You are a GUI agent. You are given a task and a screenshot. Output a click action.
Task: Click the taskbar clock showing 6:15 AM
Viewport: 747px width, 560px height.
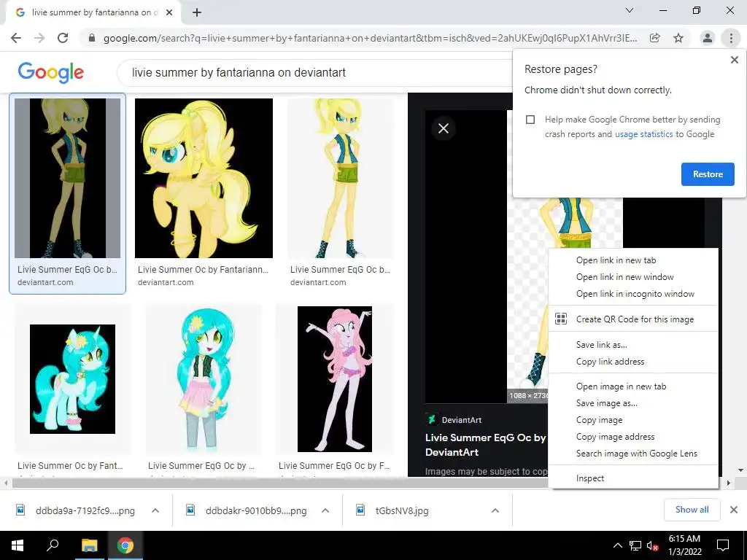(x=684, y=545)
